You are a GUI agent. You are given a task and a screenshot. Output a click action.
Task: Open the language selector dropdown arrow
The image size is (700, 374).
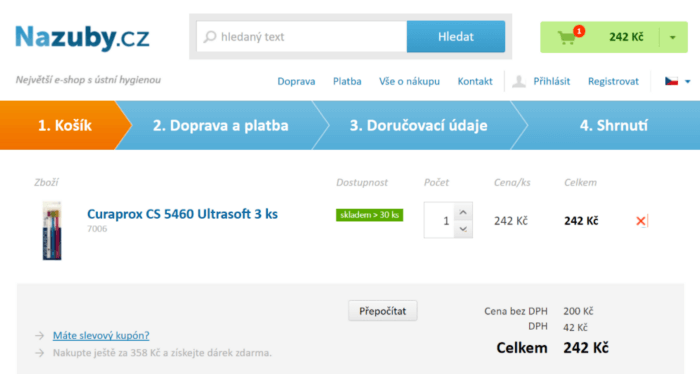[x=688, y=82]
